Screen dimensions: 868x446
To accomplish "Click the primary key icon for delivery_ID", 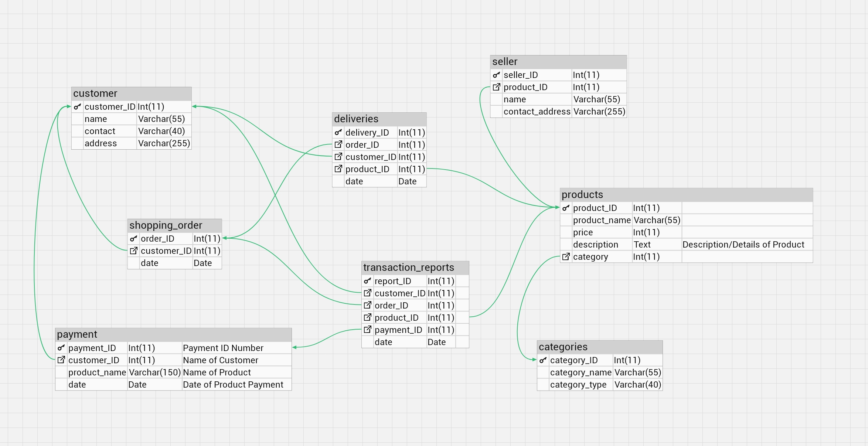I will (338, 132).
